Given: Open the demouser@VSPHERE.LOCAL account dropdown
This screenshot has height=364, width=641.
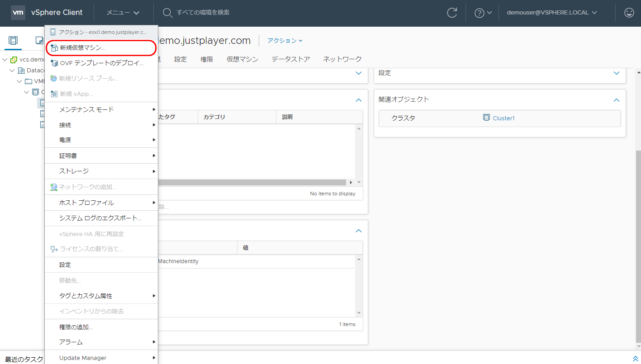Looking at the screenshot, I should (551, 12).
